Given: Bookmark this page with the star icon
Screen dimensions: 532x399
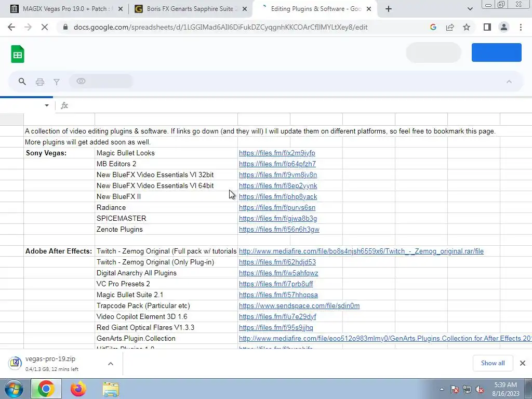Looking at the screenshot, I should [467, 27].
